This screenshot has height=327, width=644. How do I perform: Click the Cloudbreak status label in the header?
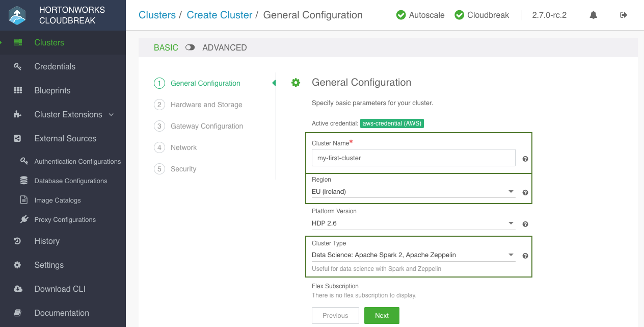pyautogui.click(x=489, y=15)
